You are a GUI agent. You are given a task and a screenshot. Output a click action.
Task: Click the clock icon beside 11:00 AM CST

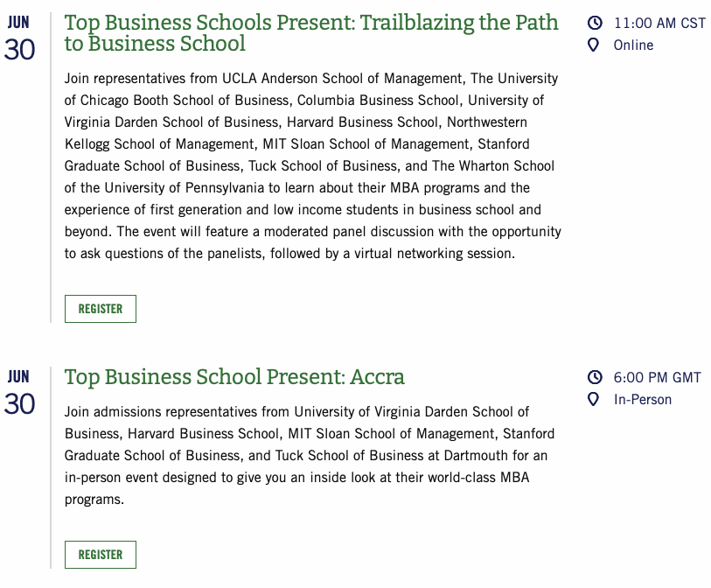click(595, 23)
